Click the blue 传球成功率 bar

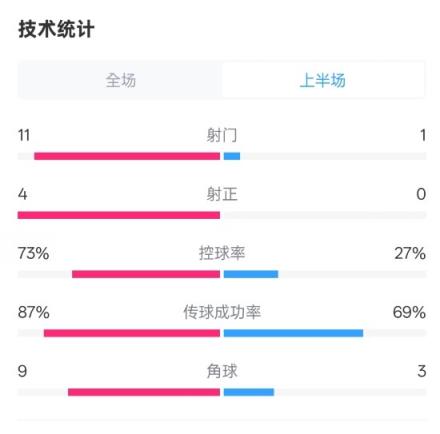tap(293, 333)
